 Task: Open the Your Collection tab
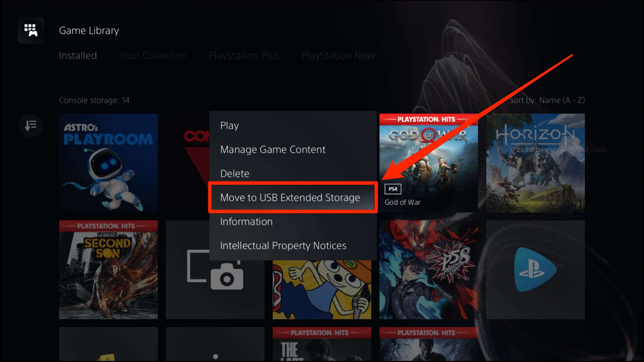click(x=152, y=55)
